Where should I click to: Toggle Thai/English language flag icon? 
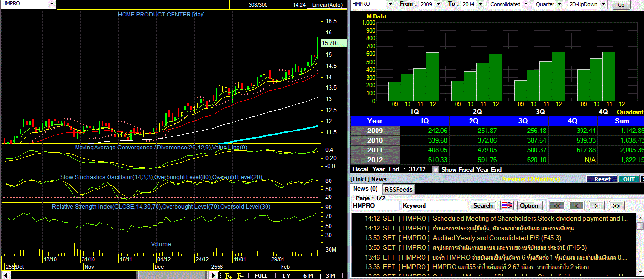(x=506, y=206)
